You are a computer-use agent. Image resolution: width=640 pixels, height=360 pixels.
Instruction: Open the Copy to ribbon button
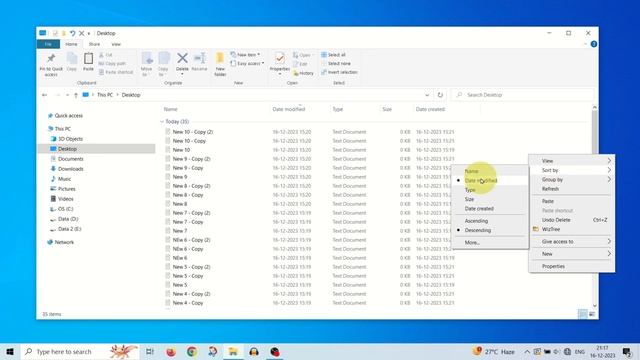(164, 64)
